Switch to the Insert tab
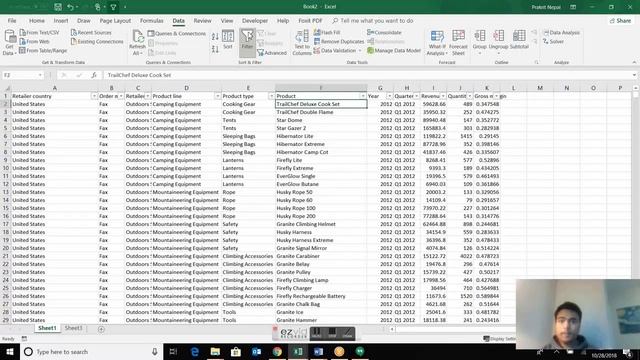 [61, 20]
